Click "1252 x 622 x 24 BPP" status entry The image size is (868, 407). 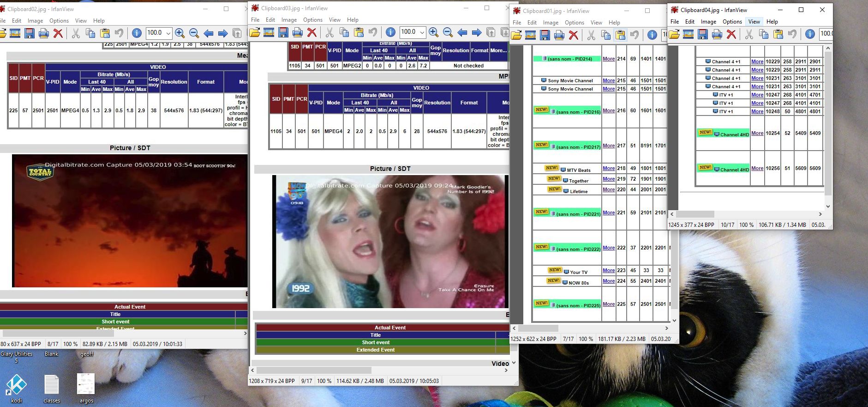point(533,339)
